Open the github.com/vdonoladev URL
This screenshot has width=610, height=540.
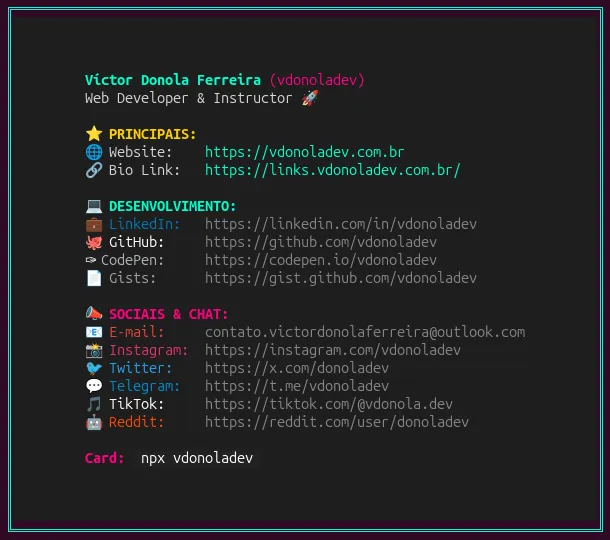[321, 242]
